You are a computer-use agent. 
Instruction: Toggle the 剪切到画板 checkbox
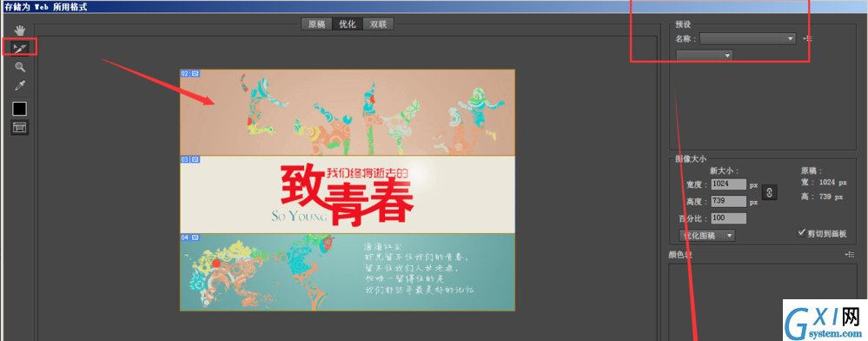(x=801, y=233)
